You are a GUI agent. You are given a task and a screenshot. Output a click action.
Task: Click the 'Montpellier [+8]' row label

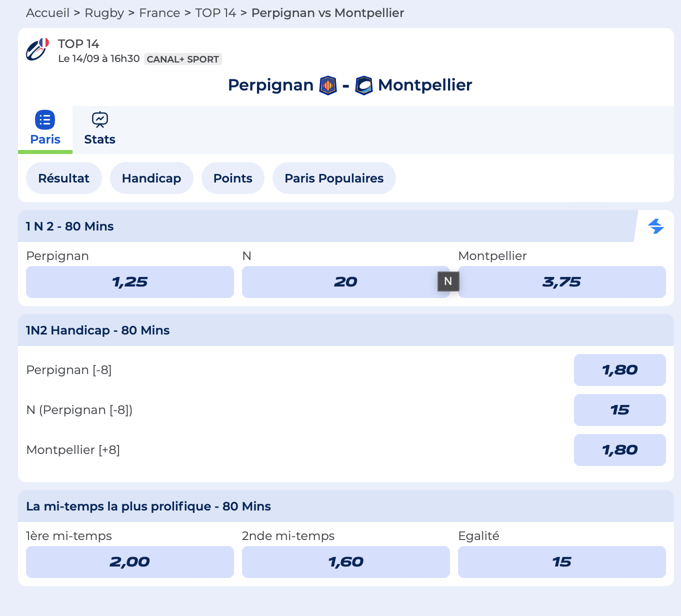pyautogui.click(x=73, y=450)
